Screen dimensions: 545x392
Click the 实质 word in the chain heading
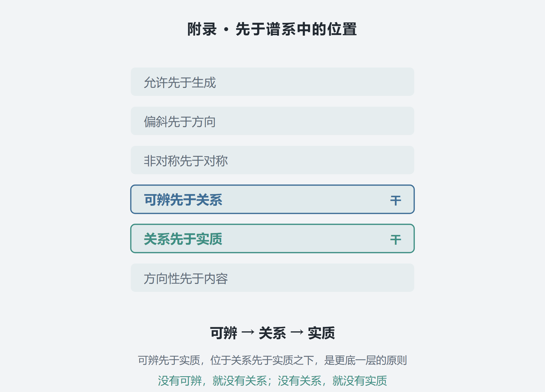[x=321, y=333]
